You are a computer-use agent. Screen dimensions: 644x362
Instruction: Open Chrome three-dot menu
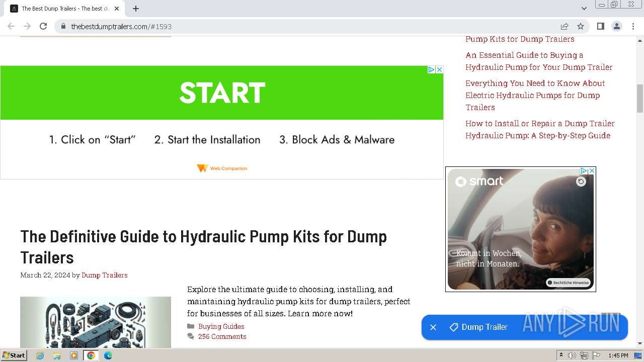[x=633, y=26]
